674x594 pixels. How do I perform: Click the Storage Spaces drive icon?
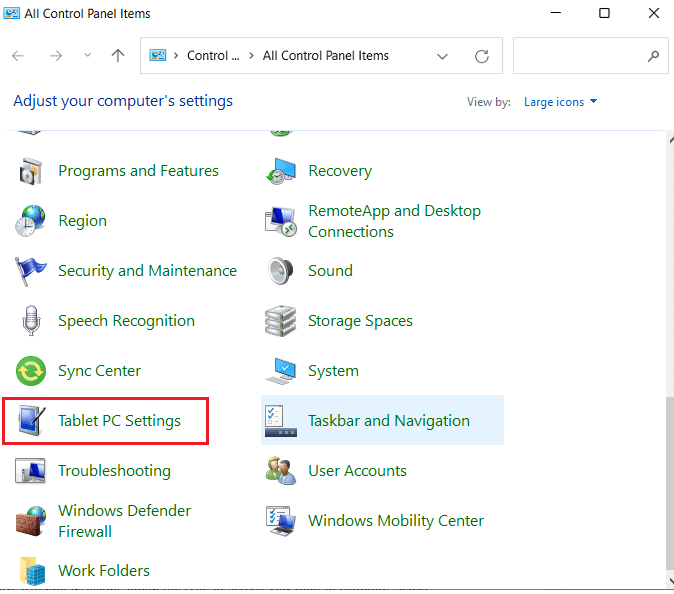(x=281, y=321)
